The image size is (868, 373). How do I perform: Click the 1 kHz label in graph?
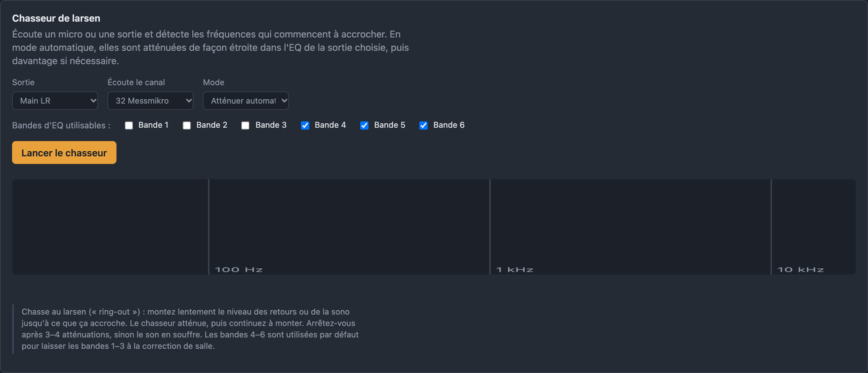click(515, 270)
